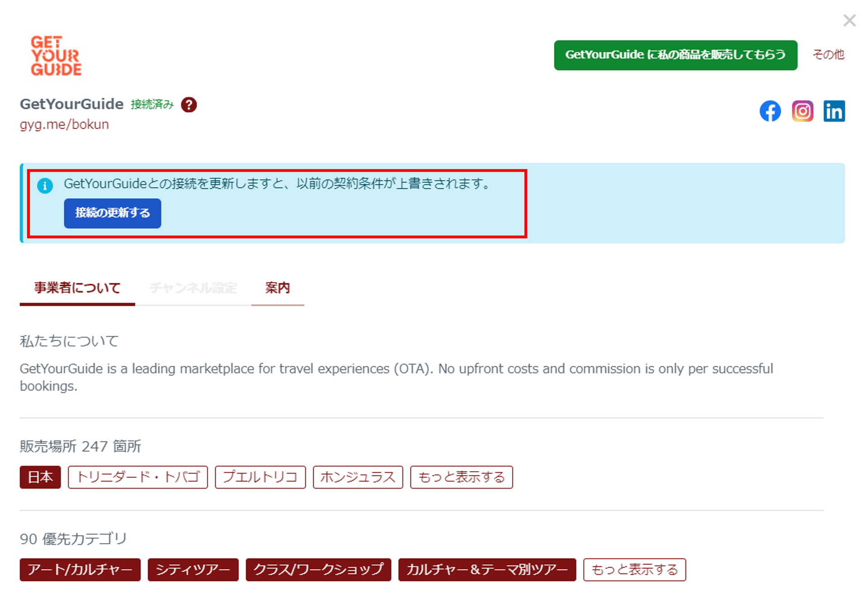Viewport: 868px width, 597px height.
Task: Switch to the 案内 tab
Action: click(278, 288)
